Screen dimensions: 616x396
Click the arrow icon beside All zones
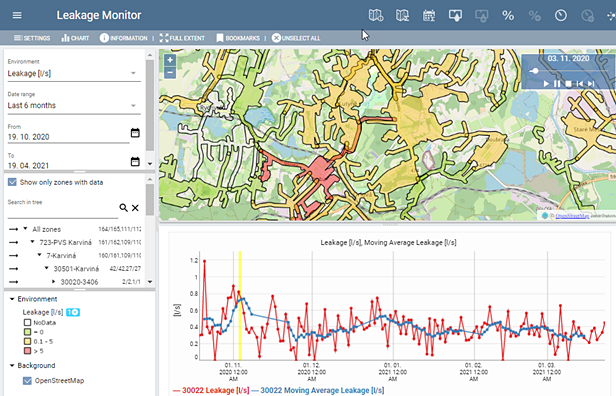tap(13, 229)
